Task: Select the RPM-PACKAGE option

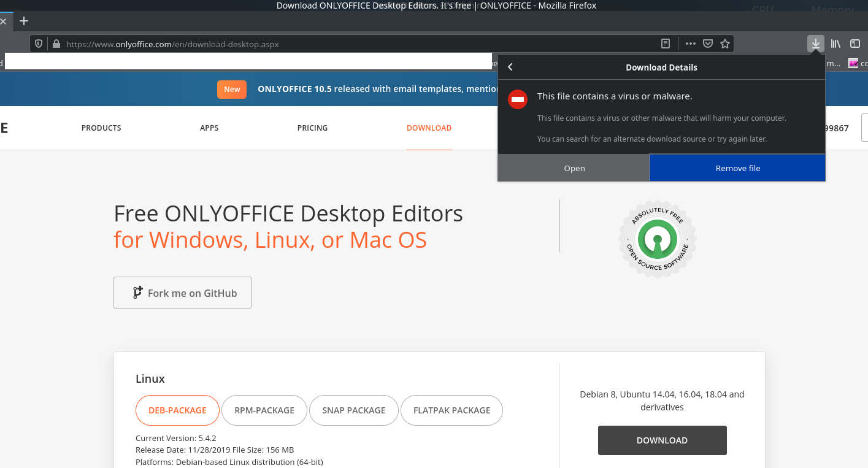Action: pyautogui.click(x=264, y=410)
